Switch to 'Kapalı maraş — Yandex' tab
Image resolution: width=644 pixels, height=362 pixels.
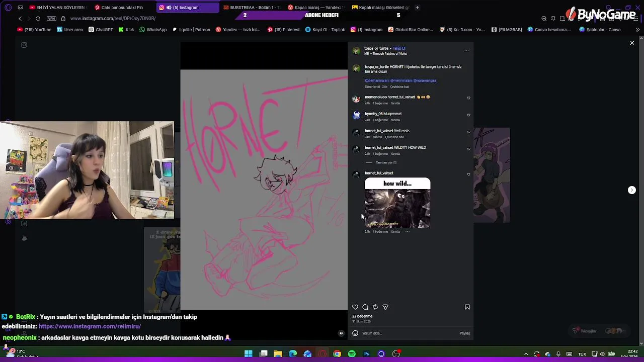(315, 8)
